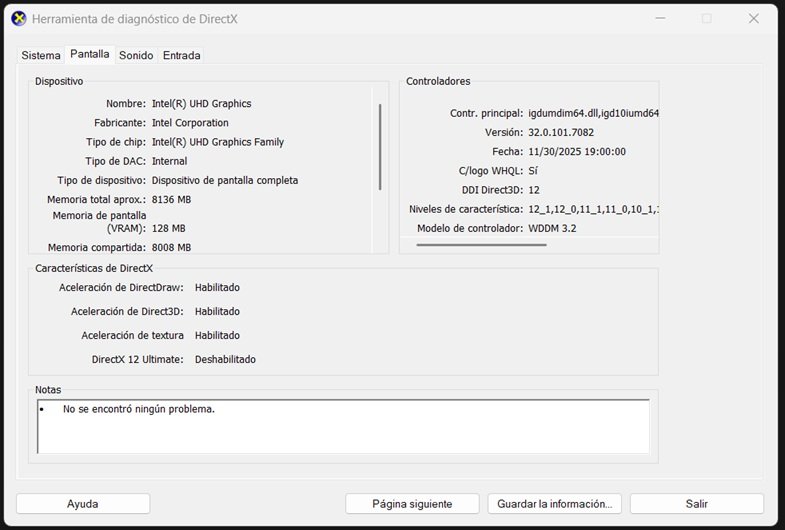Screen dimensions: 785x530
Task: Click the Niveles de característica value
Action: (593, 209)
